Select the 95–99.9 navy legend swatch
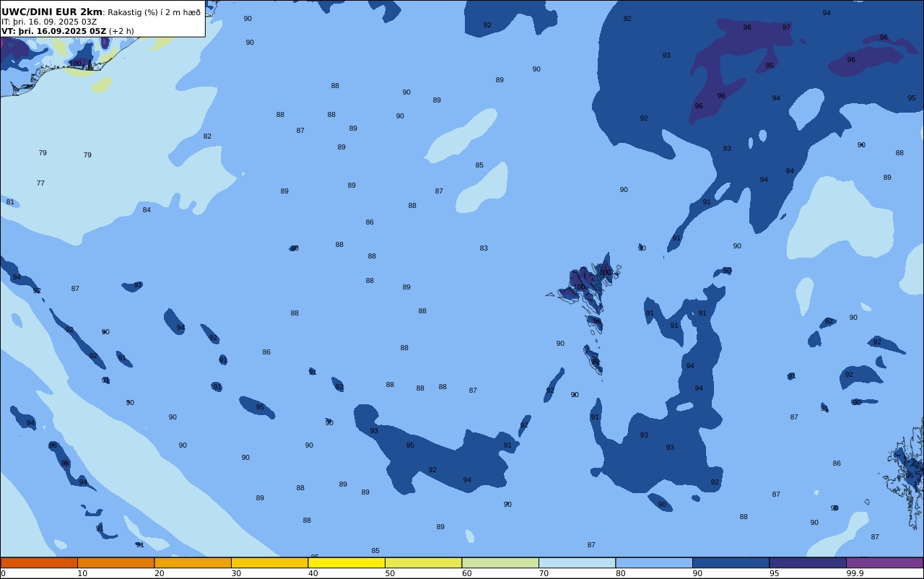The width and height of the screenshot is (924, 579). [x=808, y=562]
